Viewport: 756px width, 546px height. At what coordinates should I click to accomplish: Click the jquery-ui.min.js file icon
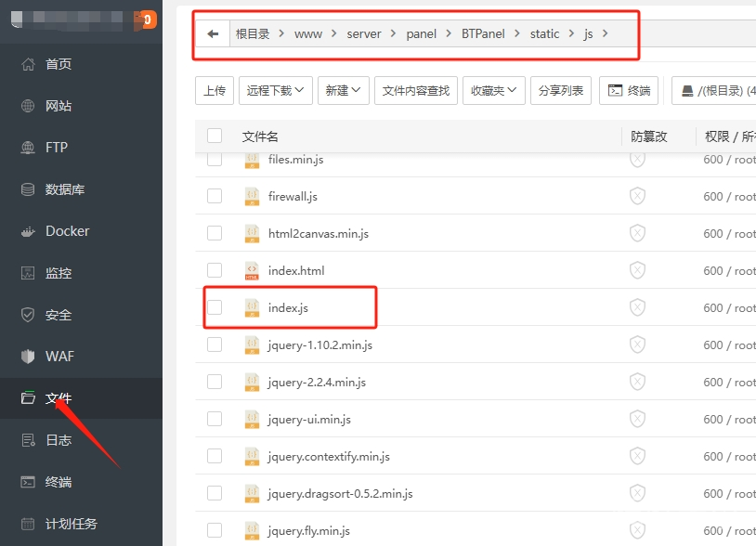coord(252,420)
